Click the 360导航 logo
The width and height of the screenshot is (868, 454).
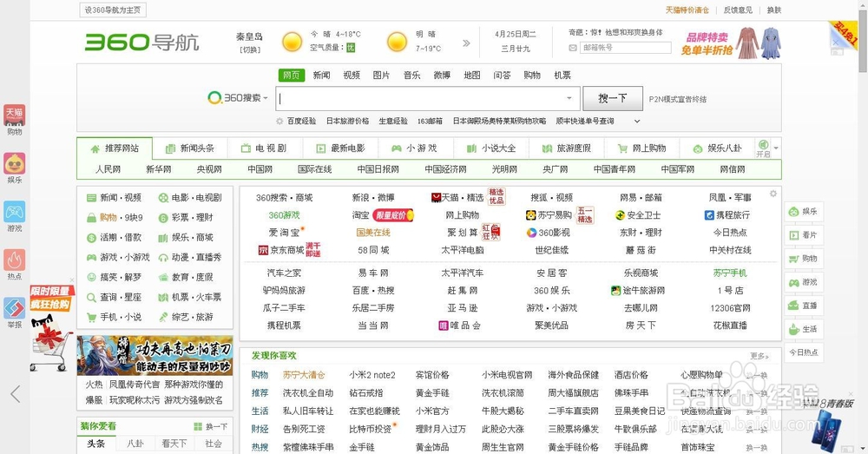(141, 42)
